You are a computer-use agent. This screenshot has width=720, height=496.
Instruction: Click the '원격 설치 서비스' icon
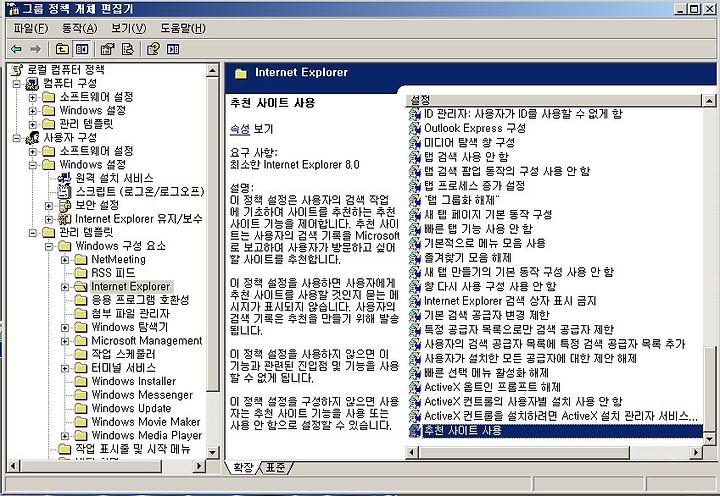coord(65,178)
